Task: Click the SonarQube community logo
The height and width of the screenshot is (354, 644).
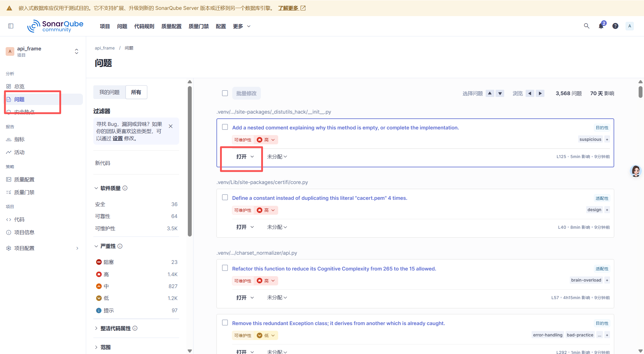Action: tap(55, 26)
